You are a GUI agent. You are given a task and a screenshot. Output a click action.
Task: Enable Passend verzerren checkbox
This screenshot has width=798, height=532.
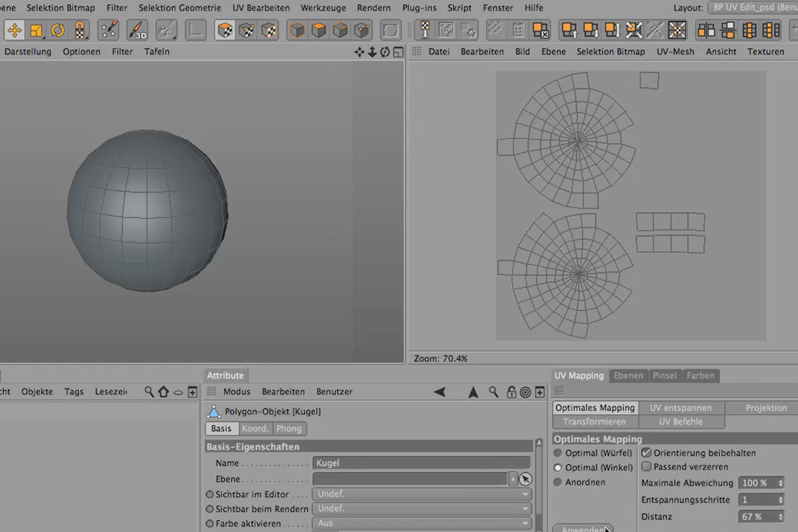pyautogui.click(x=646, y=467)
